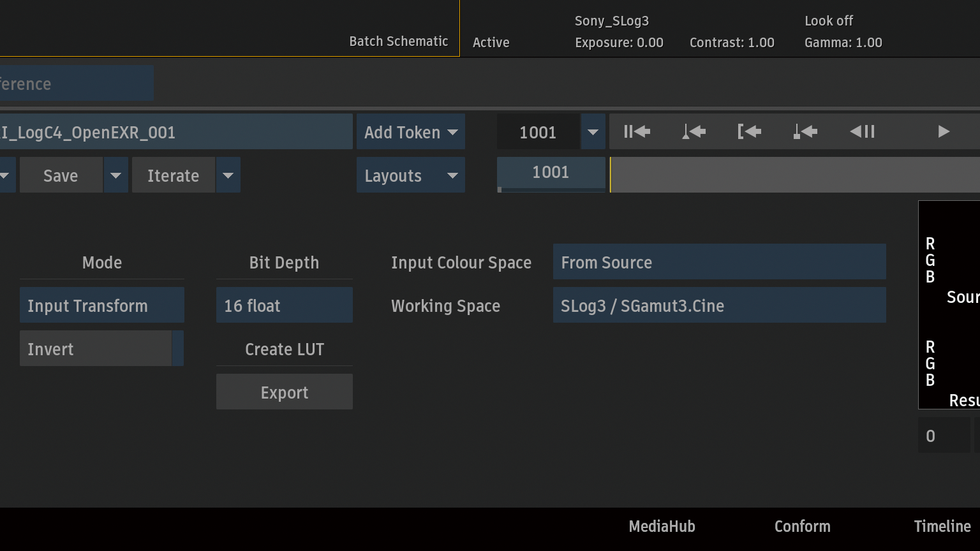Go to previous square marker icon
980x551 pixels.
coord(805,132)
